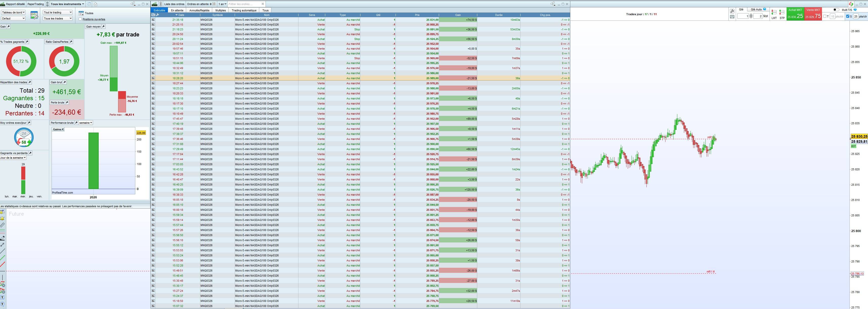868x309 pixels.
Task: Switch to Multiples tab
Action: (220, 10)
